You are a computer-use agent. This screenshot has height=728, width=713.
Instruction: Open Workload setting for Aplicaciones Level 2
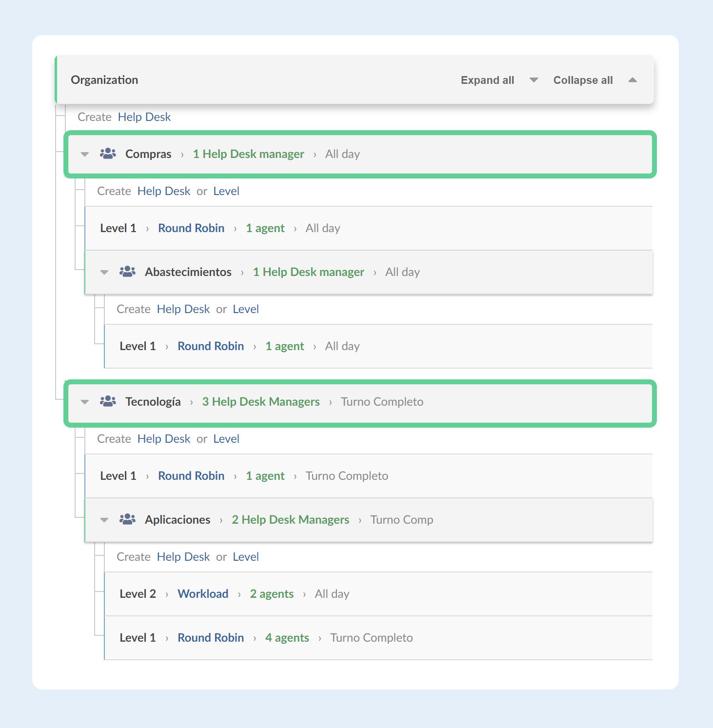pos(203,593)
